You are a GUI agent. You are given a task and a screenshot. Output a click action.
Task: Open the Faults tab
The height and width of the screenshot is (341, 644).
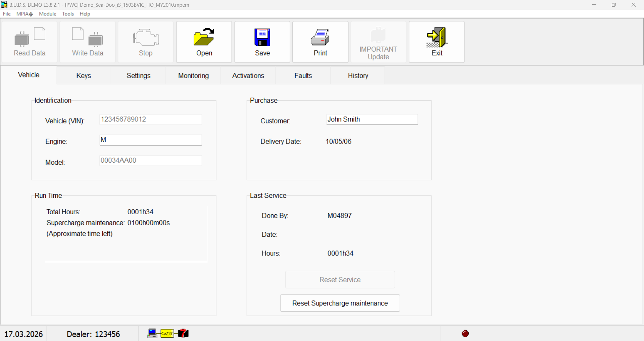pos(303,75)
